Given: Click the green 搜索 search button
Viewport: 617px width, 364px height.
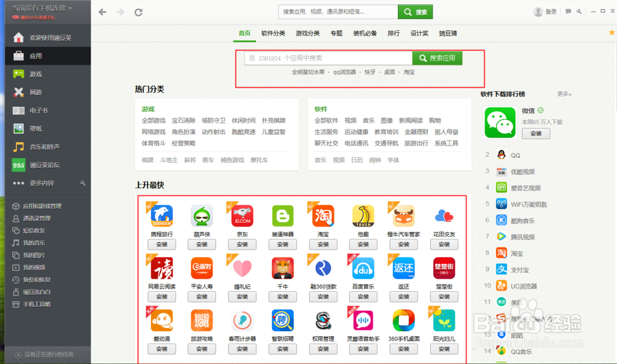Looking at the screenshot, I should point(416,11).
